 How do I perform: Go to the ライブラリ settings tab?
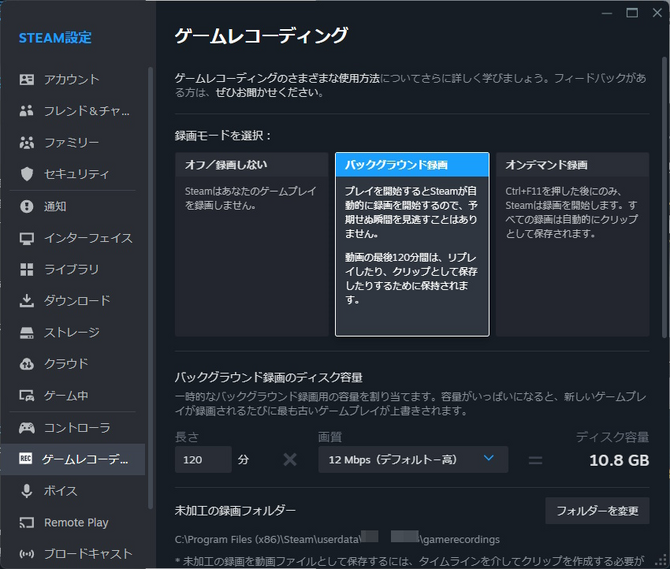click(x=71, y=269)
